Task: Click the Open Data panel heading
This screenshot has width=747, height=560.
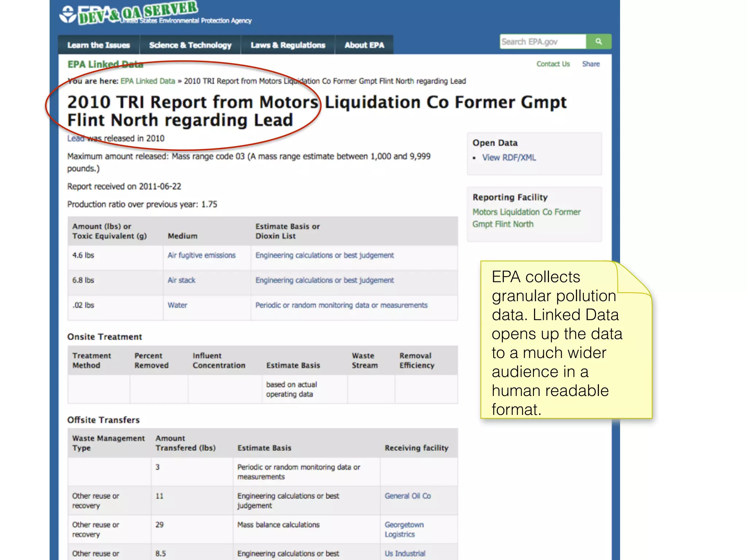Action: [495, 143]
